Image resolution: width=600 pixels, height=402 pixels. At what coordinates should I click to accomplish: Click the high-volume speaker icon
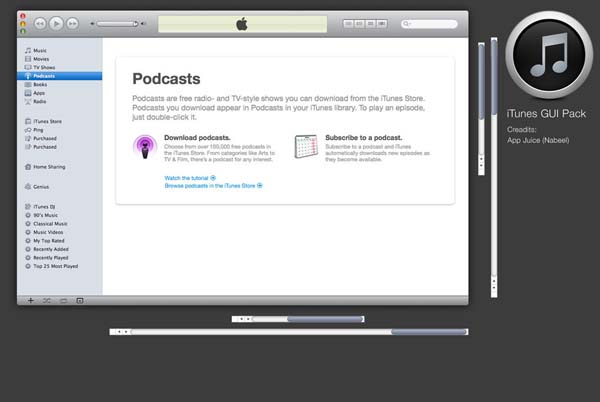[143, 24]
